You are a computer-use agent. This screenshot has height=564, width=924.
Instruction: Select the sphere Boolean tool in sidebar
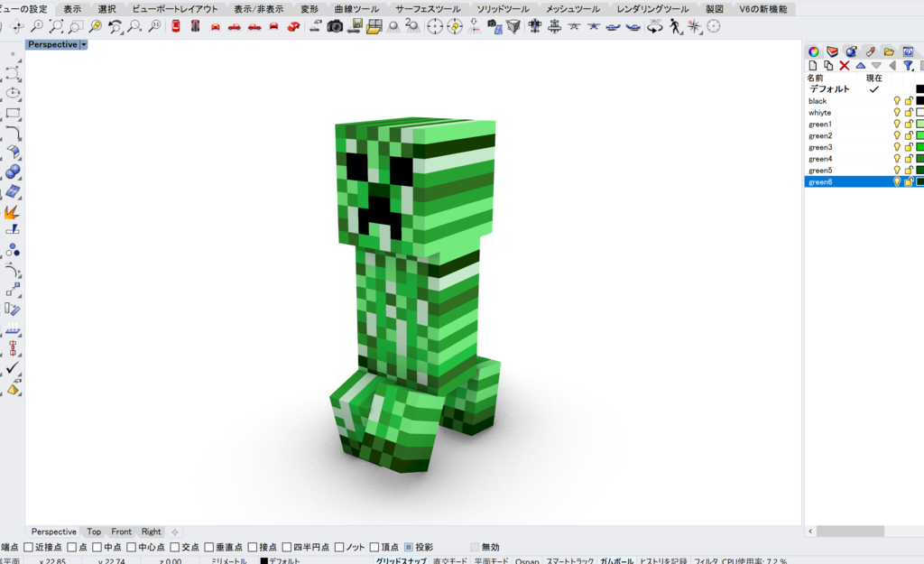(13, 171)
